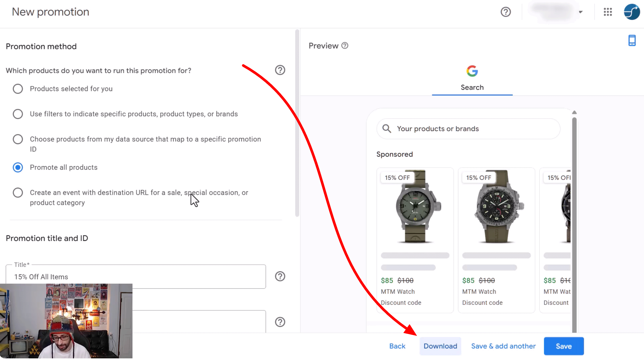Open the account dropdown arrow
This screenshot has height=362, width=644.
click(x=581, y=12)
